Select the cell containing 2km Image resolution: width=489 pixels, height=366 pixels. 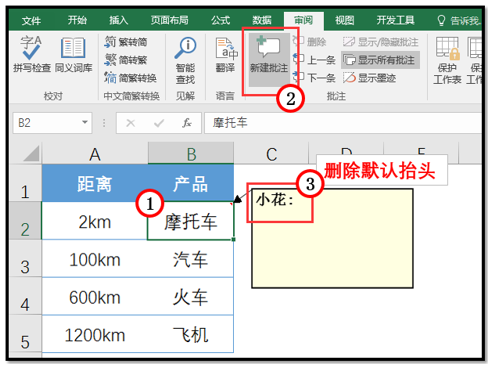(x=95, y=221)
